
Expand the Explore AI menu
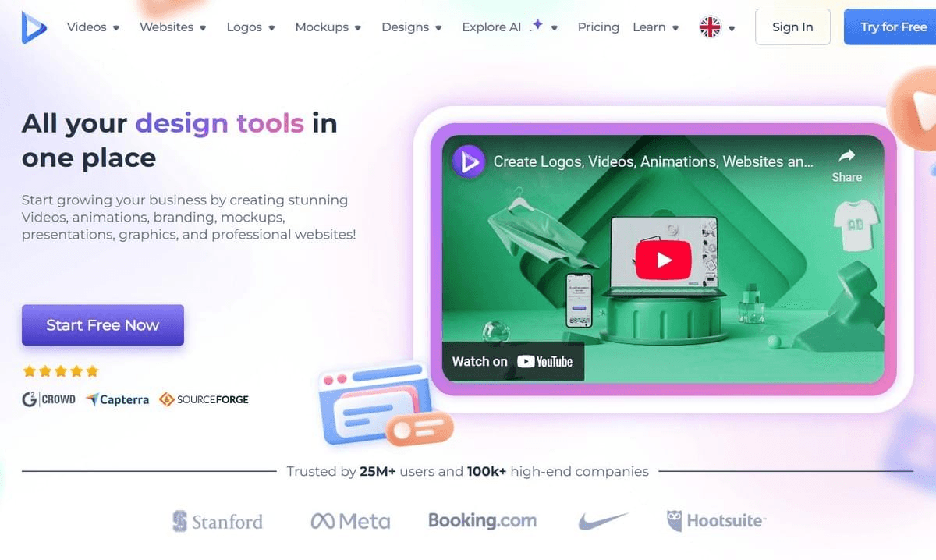[509, 27]
